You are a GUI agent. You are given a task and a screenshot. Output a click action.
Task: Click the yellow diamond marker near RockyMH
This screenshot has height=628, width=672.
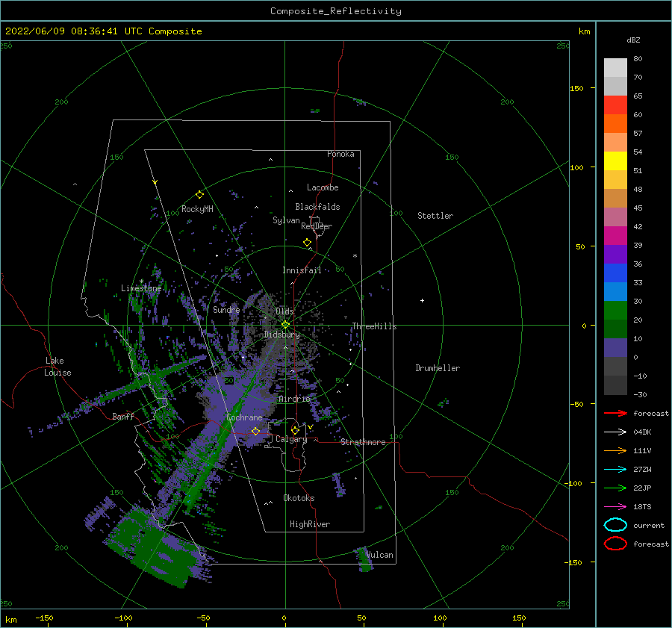coord(199,195)
